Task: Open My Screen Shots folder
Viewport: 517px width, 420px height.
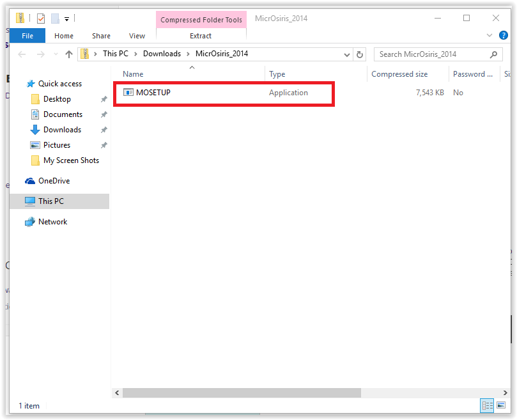Action: [x=71, y=160]
